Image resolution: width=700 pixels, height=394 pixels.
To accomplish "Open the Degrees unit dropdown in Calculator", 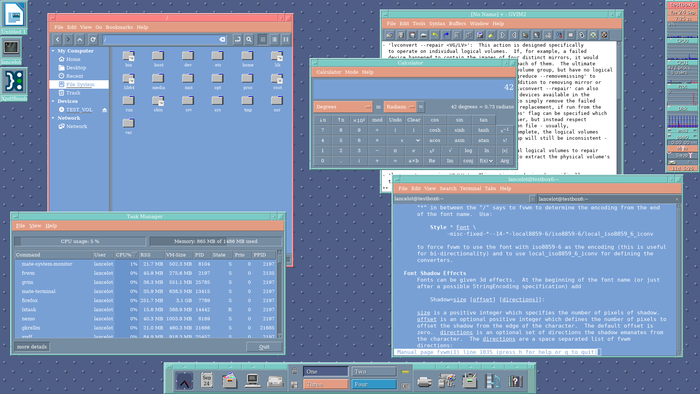I will (x=343, y=107).
